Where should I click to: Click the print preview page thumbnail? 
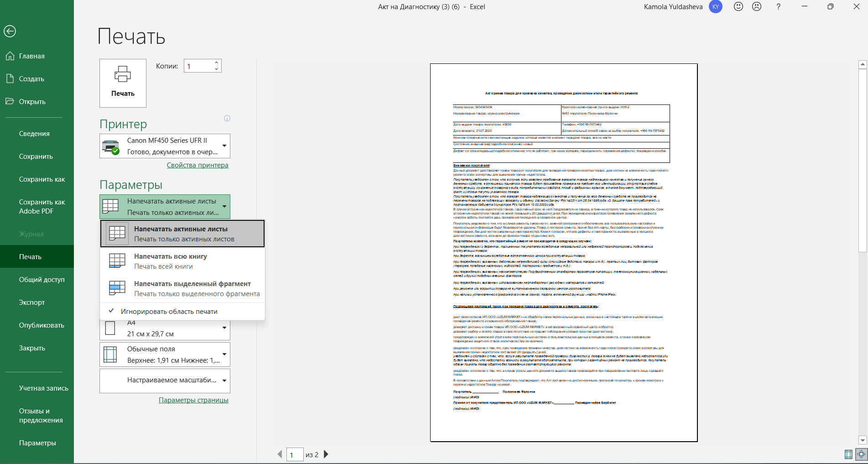[564, 253]
